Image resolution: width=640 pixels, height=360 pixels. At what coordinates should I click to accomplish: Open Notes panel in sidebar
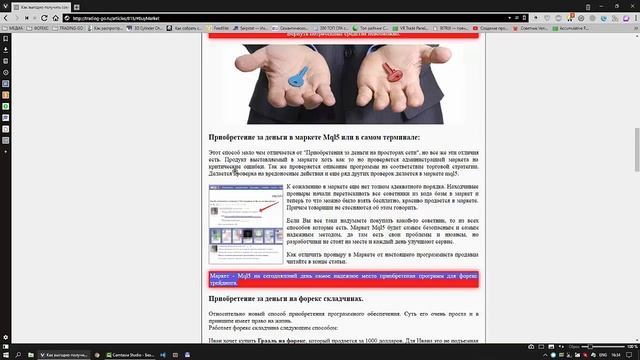[x=6, y=61]
